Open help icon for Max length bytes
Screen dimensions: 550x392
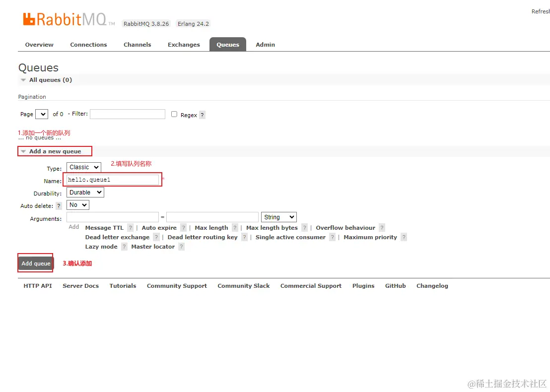[x=305, y=228]
